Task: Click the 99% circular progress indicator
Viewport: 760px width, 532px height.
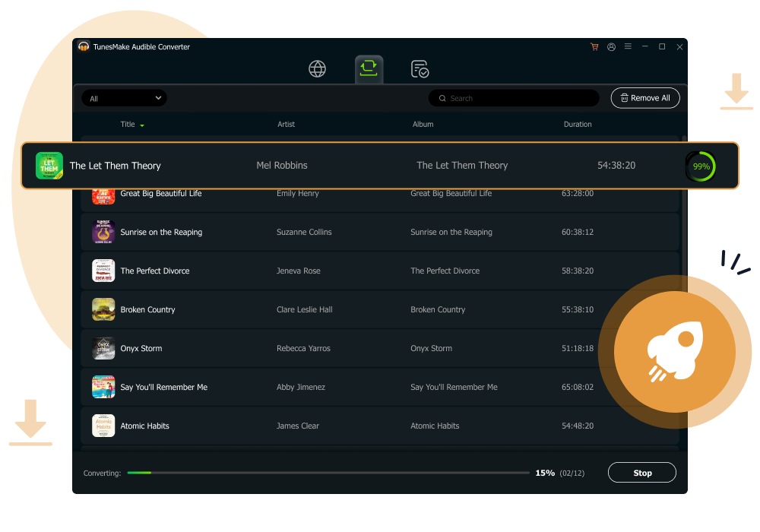Action: pos(701,166)
